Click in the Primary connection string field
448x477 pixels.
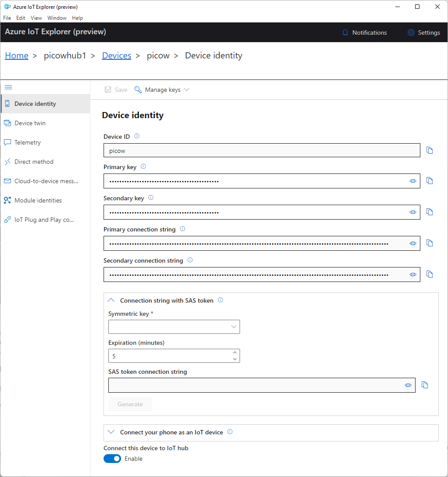tap(262, 243)
